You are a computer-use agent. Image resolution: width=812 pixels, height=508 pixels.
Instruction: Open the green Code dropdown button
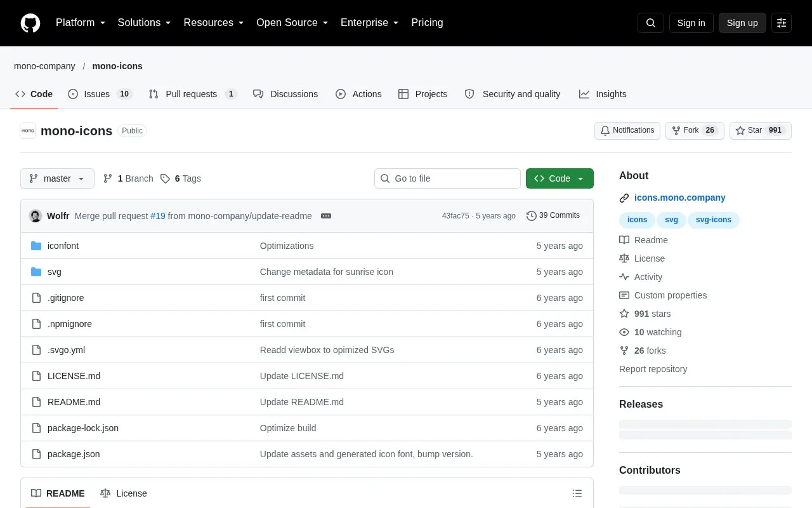[x=560, y=178]
